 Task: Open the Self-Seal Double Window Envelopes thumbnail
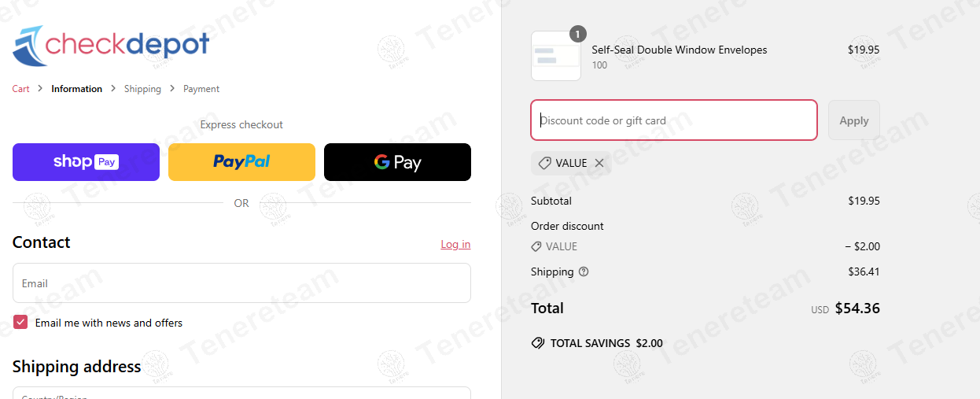click(555, 56)
